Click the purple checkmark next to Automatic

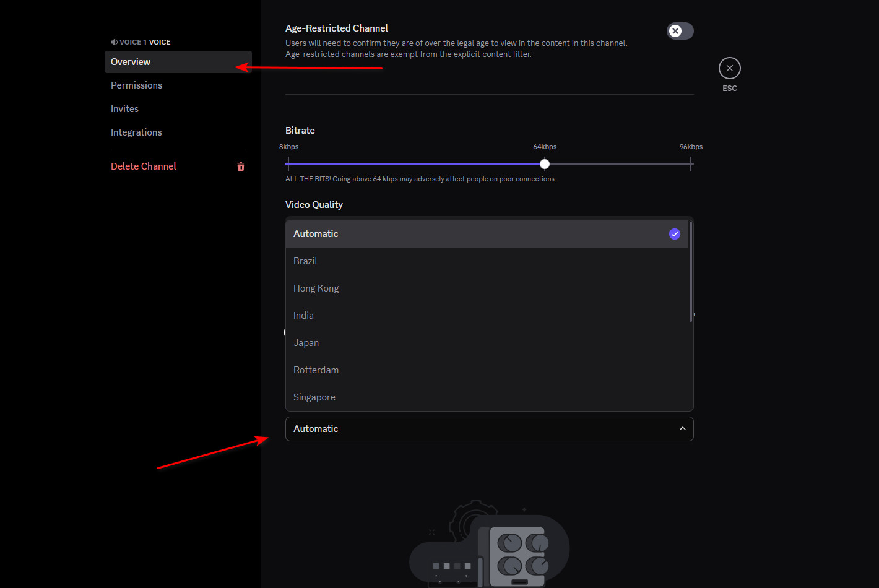[674, 234]
